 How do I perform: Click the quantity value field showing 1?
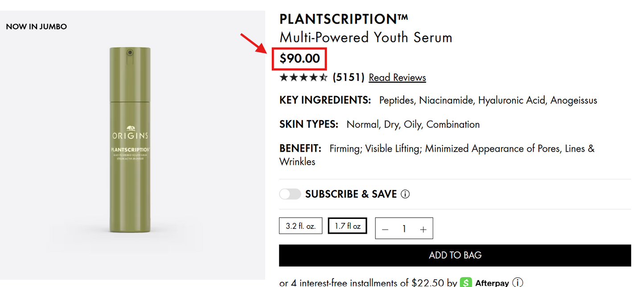point(404,228)
